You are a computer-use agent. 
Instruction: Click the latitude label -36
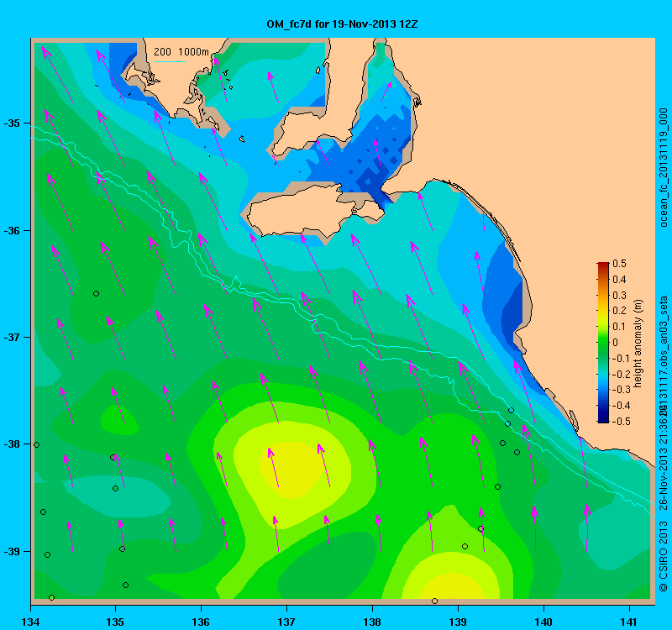[12, 230]
